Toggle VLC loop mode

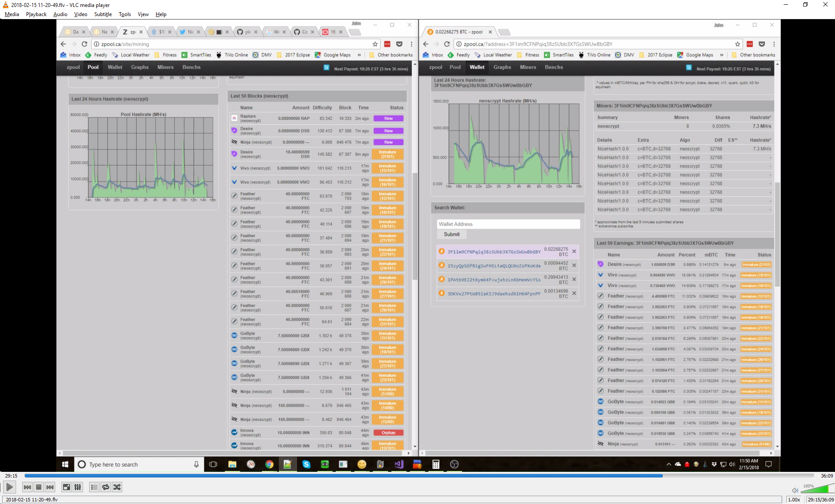pos(105,487)
